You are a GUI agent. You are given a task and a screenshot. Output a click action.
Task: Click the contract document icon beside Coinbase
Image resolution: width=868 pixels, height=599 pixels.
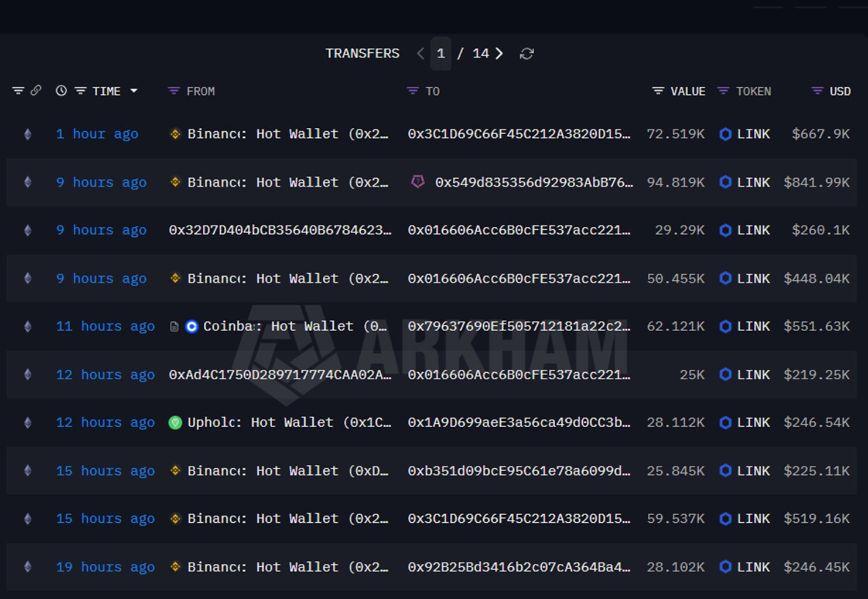174,326
